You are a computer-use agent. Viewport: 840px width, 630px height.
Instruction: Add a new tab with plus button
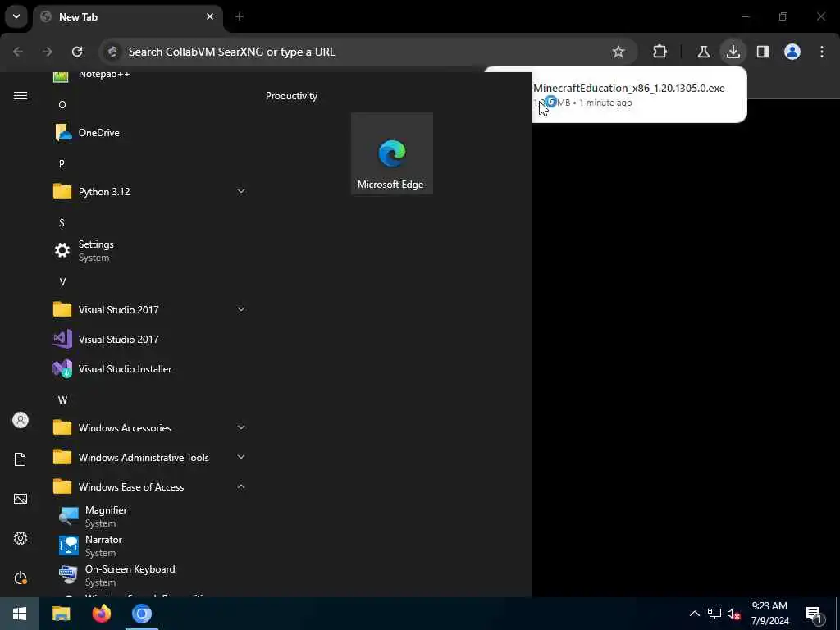click(x=239, y=16)
